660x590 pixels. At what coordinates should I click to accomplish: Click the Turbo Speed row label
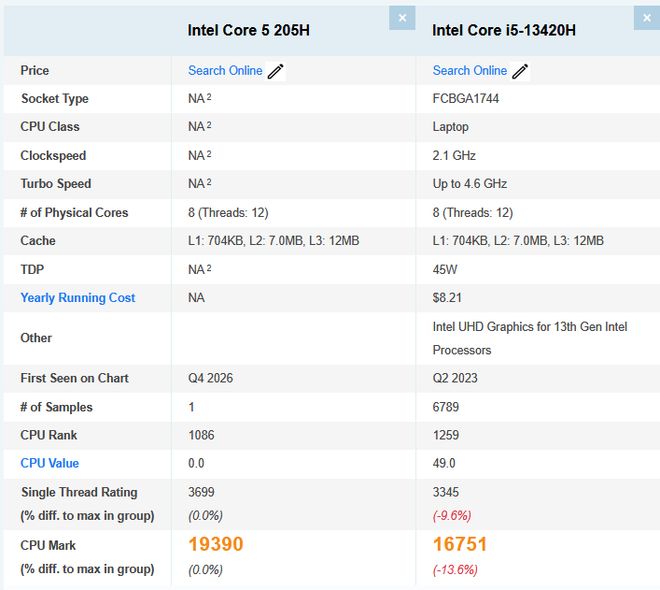coord(56,184)
